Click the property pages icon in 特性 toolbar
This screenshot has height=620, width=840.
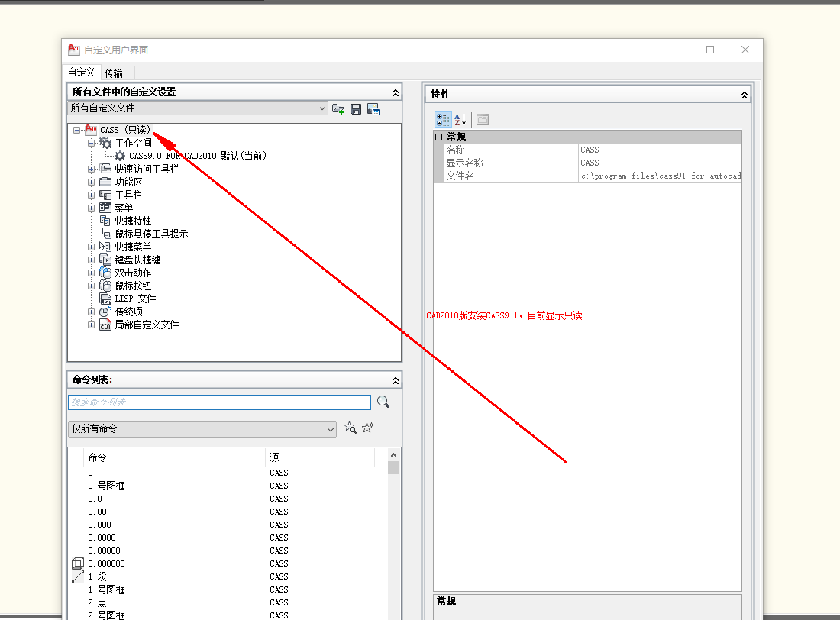pyautogui.click(x=483, y=120)
